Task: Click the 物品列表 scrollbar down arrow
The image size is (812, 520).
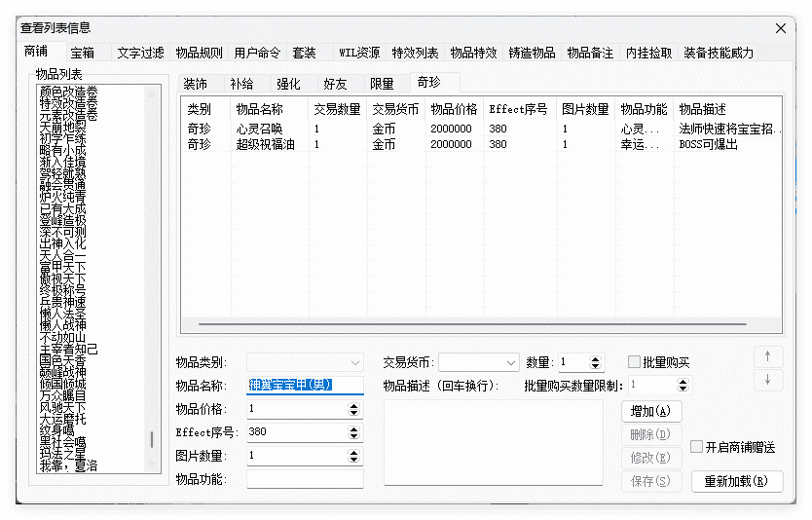Action: pyautogui.click(x=152, y=464)
